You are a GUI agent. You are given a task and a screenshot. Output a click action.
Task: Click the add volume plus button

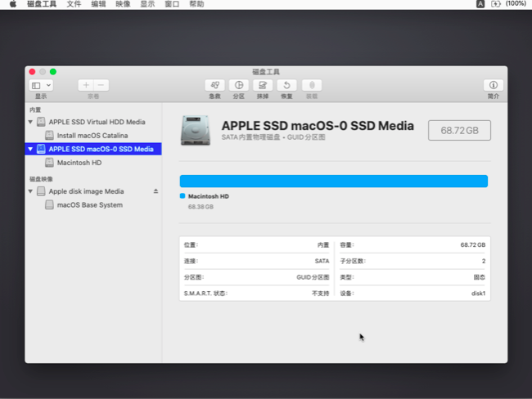(x=86, y=85)
